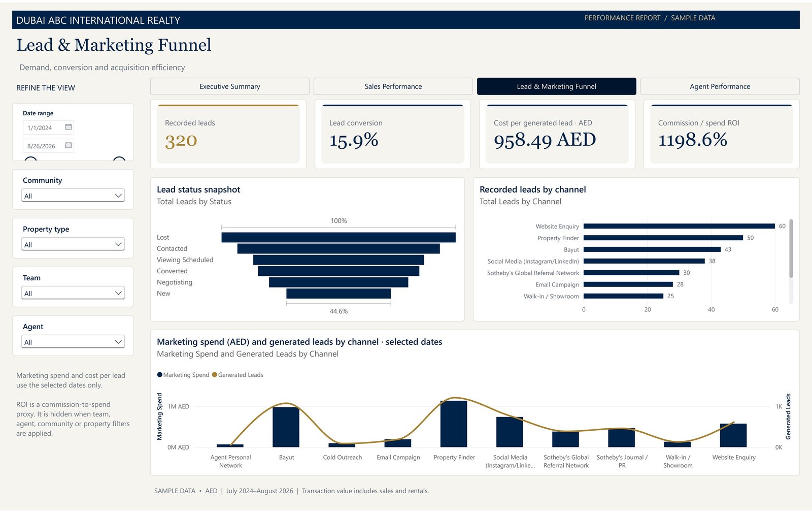Select the Lost funnel bar

pos(339,237)
